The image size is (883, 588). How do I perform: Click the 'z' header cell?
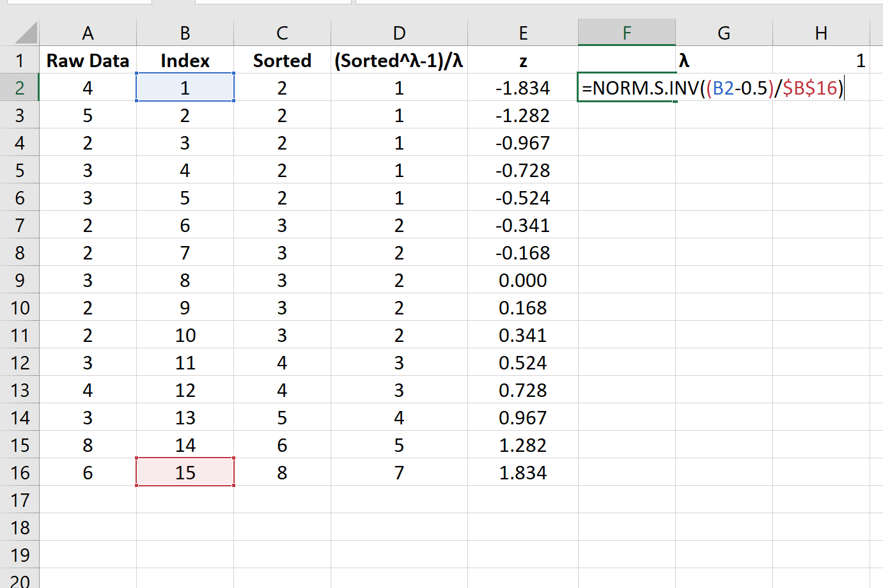tap(523, 60)
